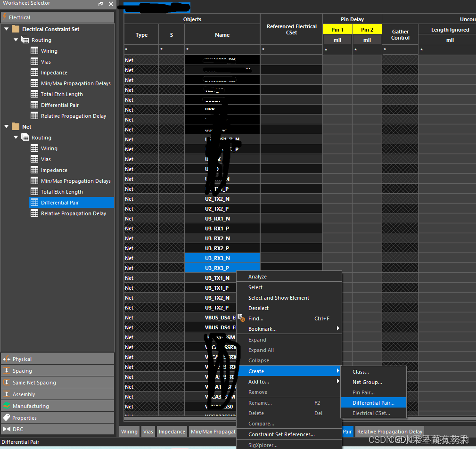Click the Electrical lightning icon
Screen dimensions: 476x449
pyautogui.click(x=5, y=17)
